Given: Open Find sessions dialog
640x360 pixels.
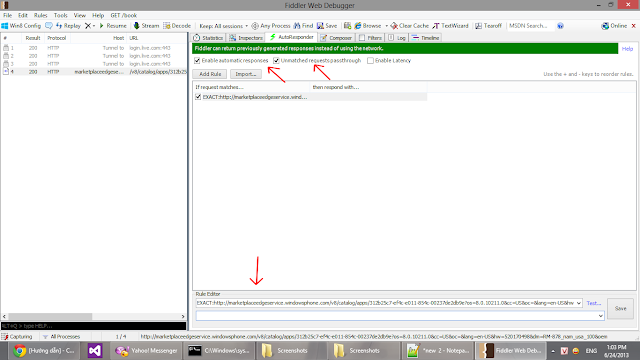Looking at the screenshot, I should click(x=303, y=26).
